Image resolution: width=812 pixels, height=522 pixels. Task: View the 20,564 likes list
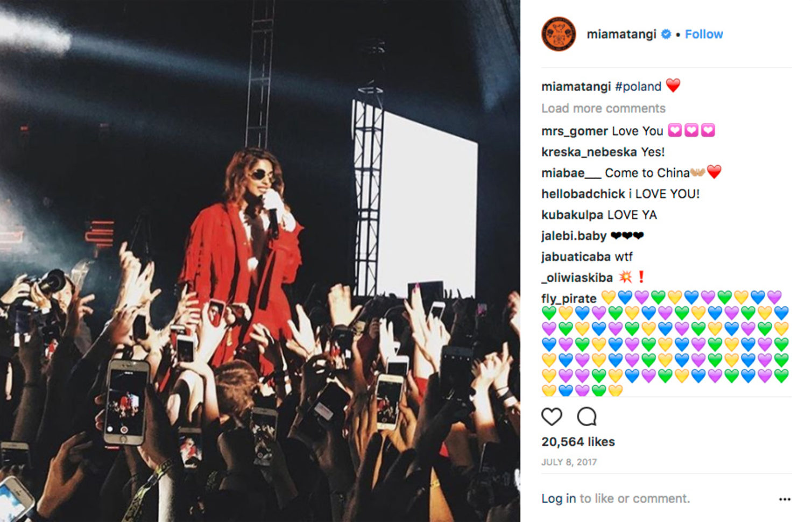tap(578, 442)
